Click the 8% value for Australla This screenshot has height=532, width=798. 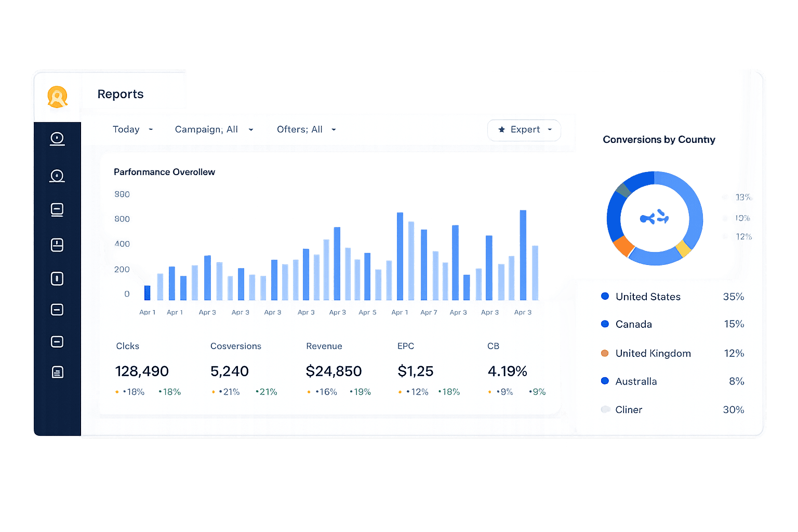(737, 381)
